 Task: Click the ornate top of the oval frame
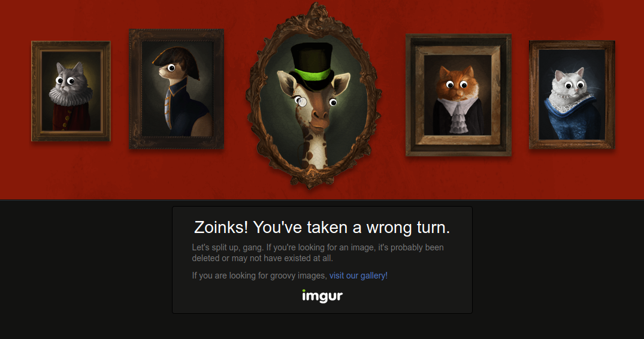click(x=315, y=19)
